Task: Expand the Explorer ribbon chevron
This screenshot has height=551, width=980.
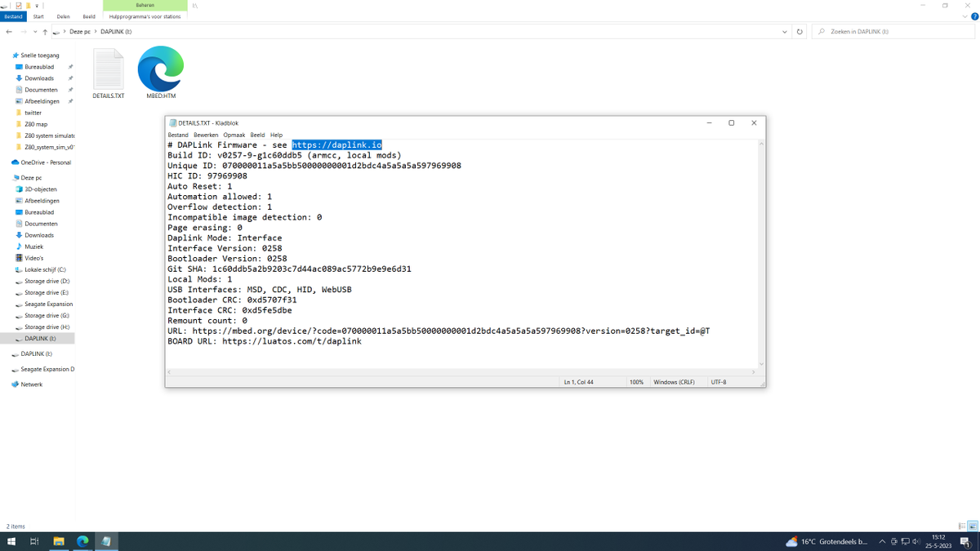Action: click(x=965, y=16)
